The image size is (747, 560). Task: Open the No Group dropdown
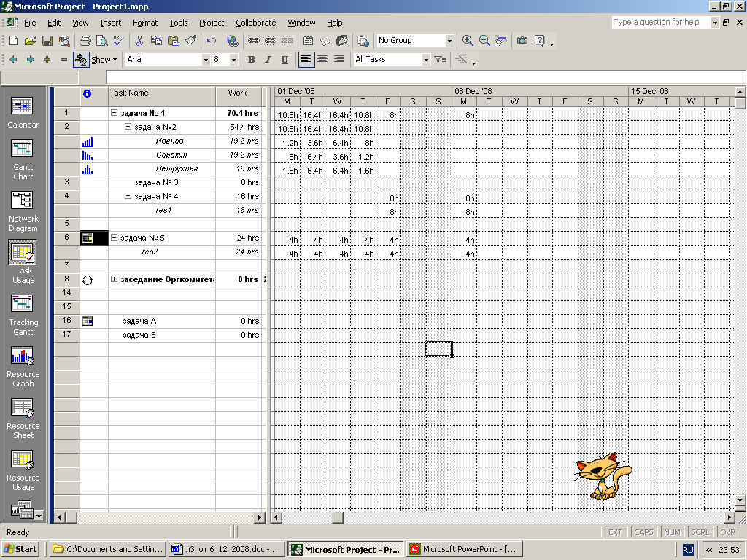coord(449,41)
